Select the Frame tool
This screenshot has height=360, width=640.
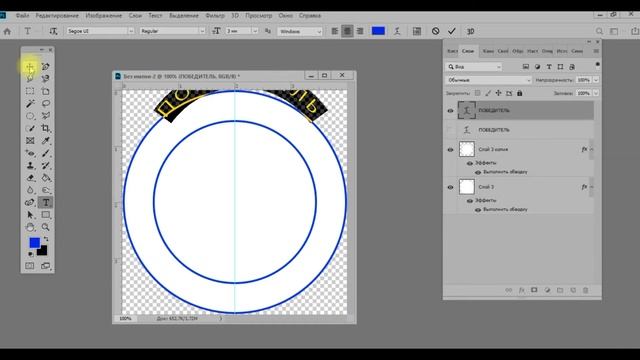[30, 141]
